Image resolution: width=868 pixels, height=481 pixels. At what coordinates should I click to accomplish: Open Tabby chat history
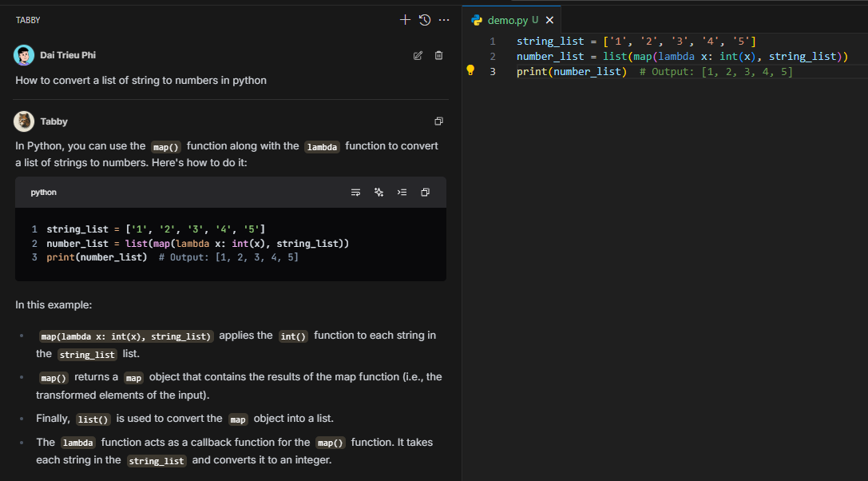click(x=425, y=20)
